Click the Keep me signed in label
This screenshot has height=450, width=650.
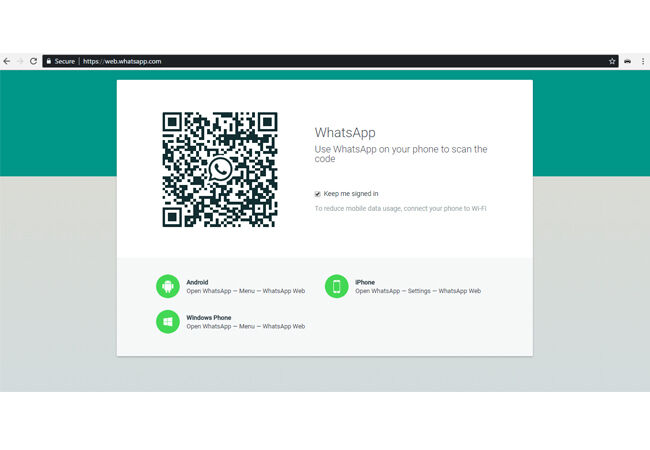(351, 194)
